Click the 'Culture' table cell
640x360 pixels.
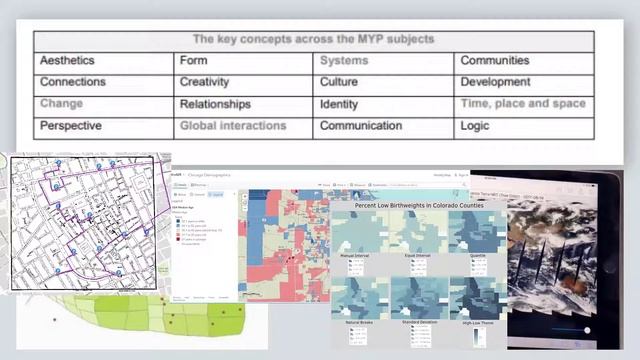[383, 85]
